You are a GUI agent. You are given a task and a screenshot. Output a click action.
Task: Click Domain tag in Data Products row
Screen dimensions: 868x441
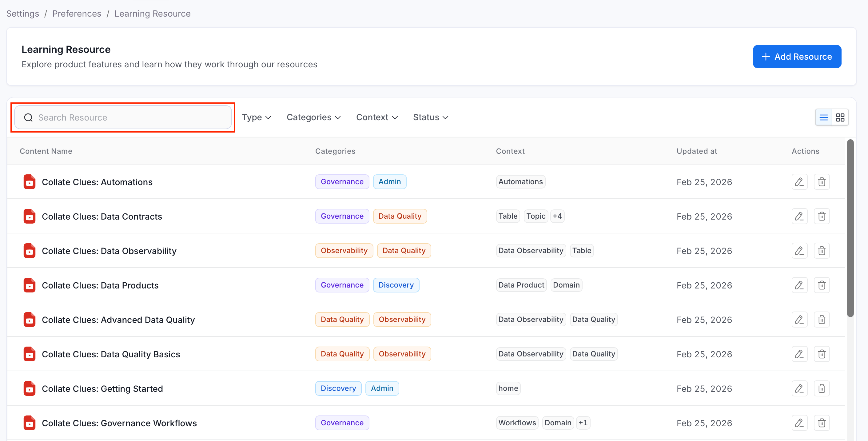click(x=566, y=285)
